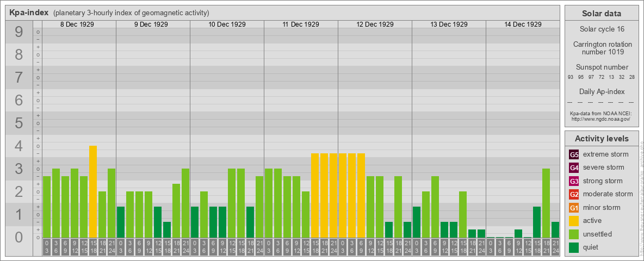Click the '8 Dec 1929' date header
This screenshot has width=644, height=261.
point(77,24)
